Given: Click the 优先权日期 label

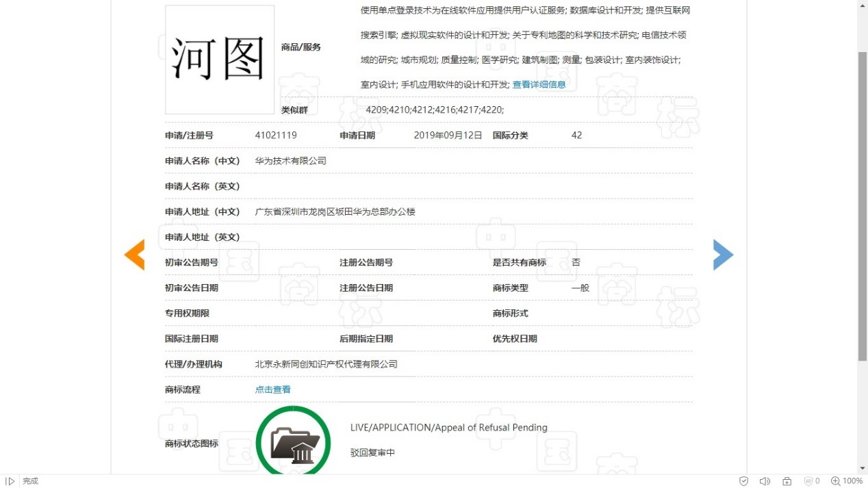Looking at the screenshot, I should (x=515, y=339).
